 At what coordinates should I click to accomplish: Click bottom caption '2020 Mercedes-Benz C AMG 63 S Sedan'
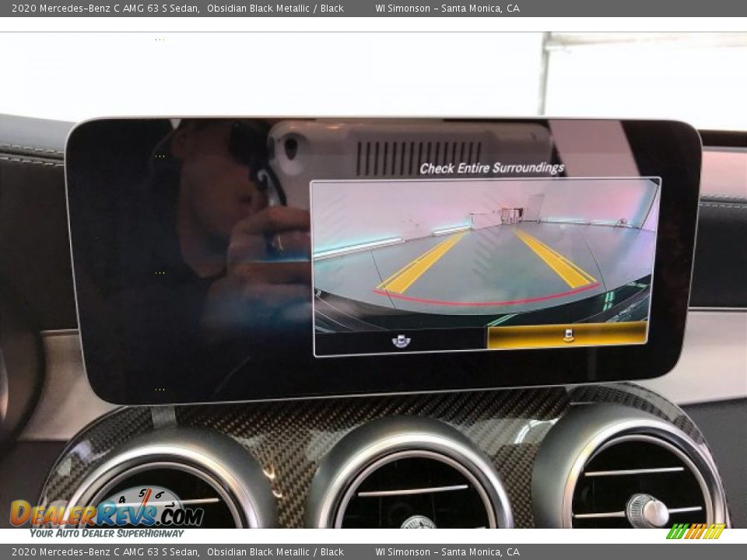tap(105, 551)
